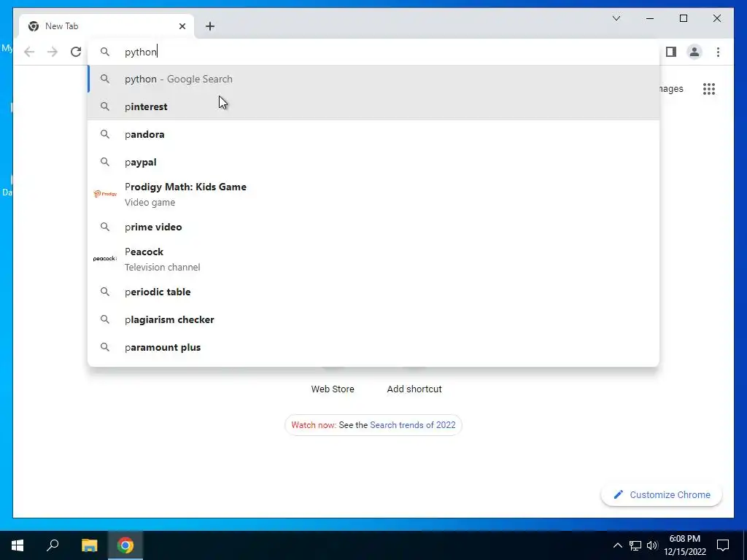The height and width of the screenshot is (560, 747).
Task: Open the side panel icon
Action: [x=671, y=52]
